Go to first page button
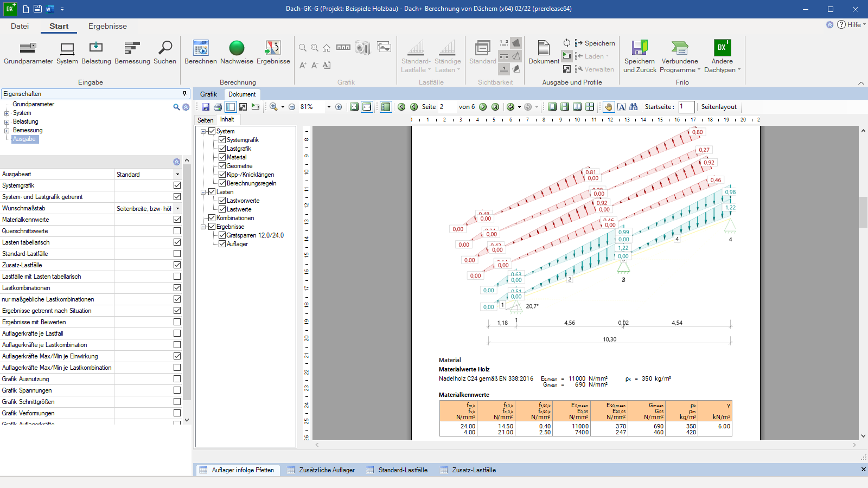 (x=401, y=107)
